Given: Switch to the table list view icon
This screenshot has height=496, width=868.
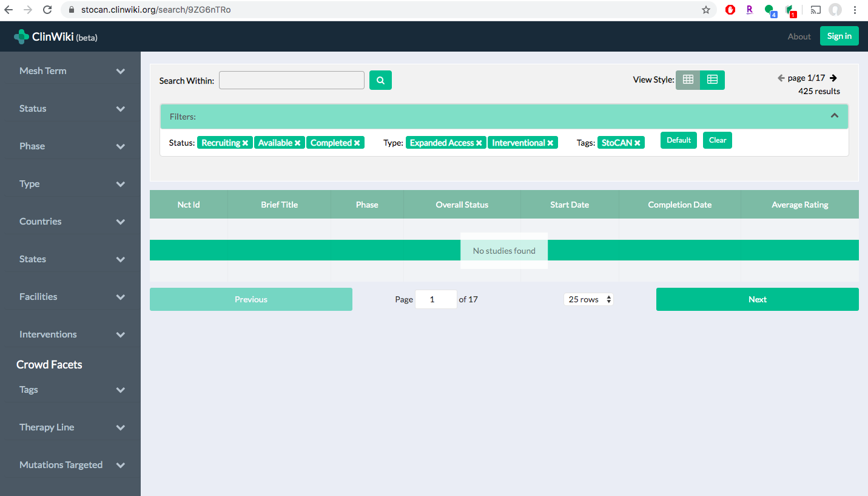Looking at the screenshot, I should tap(712, 80).
